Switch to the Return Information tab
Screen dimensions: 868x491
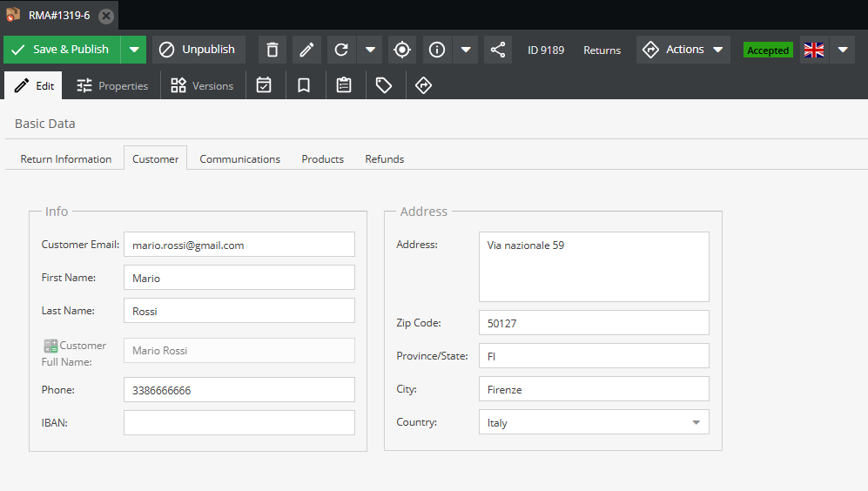pos(66,159)
